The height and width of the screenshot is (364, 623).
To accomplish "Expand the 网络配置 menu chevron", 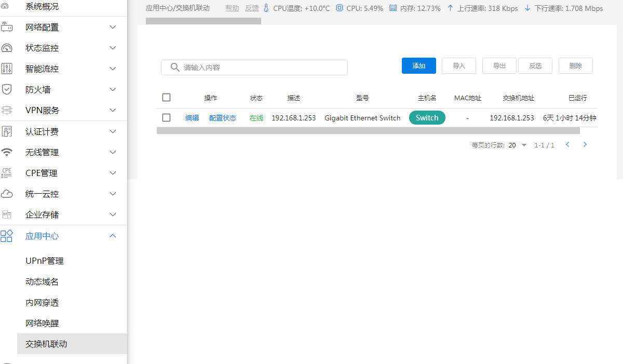I will tap(113, 27).
